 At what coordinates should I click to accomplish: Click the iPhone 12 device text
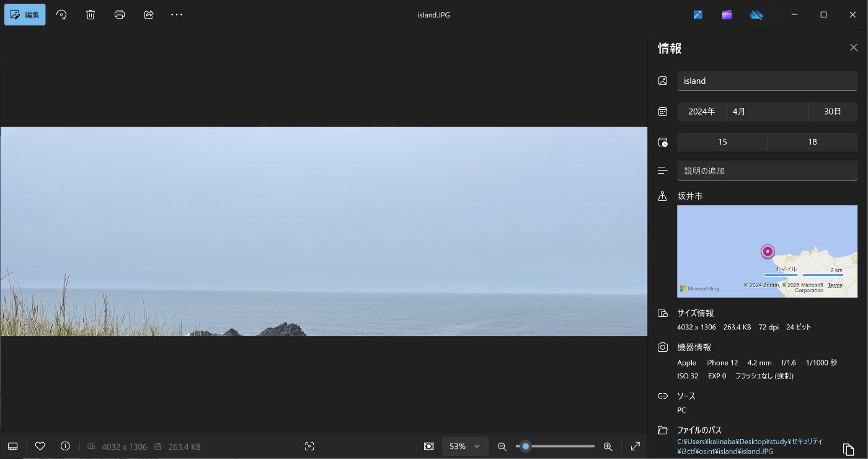pyautogui.click(x=722, y=363)
